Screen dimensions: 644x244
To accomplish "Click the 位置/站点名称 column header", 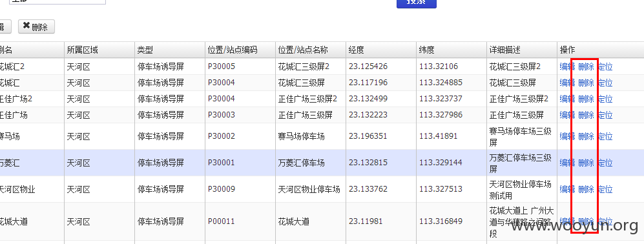I will click(x=311, y=50).
